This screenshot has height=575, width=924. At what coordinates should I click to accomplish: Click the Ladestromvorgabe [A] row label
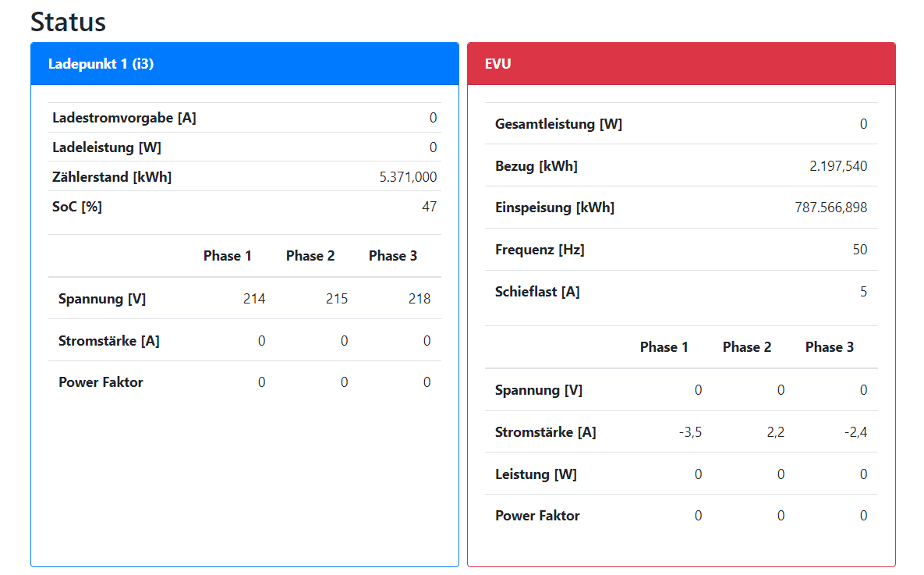coord(124,118)
